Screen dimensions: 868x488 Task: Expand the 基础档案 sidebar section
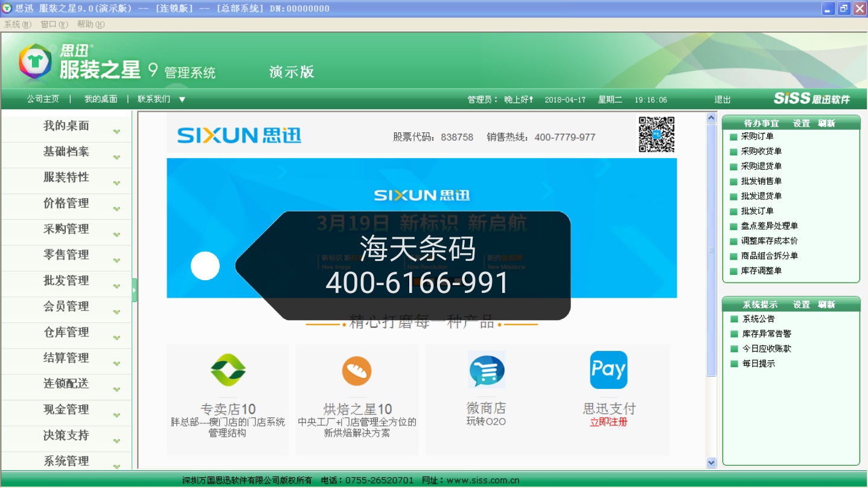[66, 152]
